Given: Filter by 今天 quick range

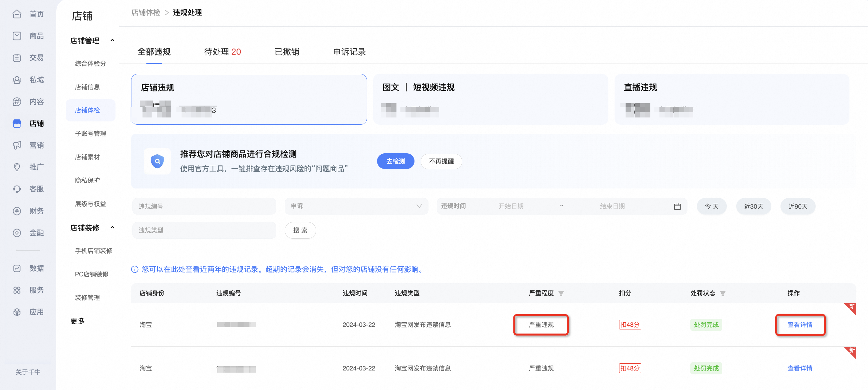Looking at the screenshot, I should 712,206.
